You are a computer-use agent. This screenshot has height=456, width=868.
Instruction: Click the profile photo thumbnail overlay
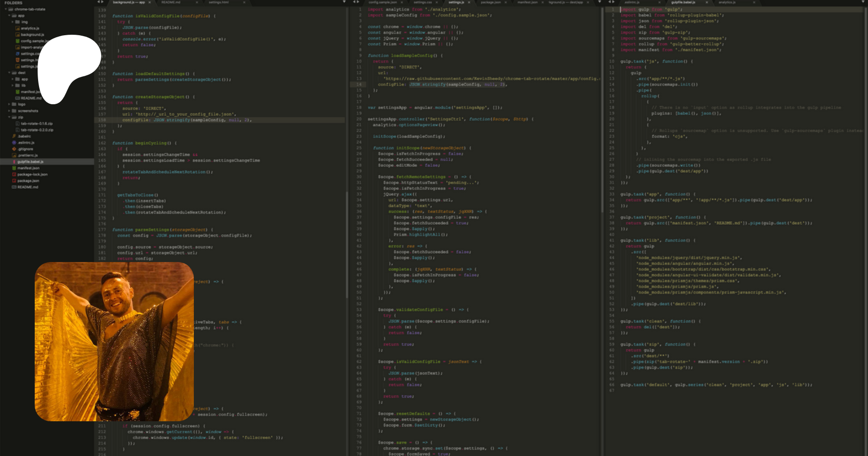coord(114,342)
